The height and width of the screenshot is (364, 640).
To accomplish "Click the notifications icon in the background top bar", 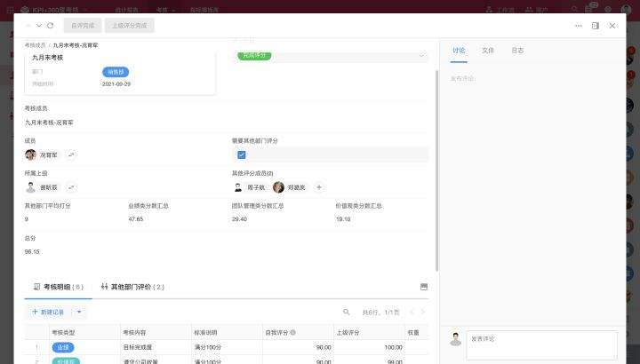I will [x=590, y=9].
